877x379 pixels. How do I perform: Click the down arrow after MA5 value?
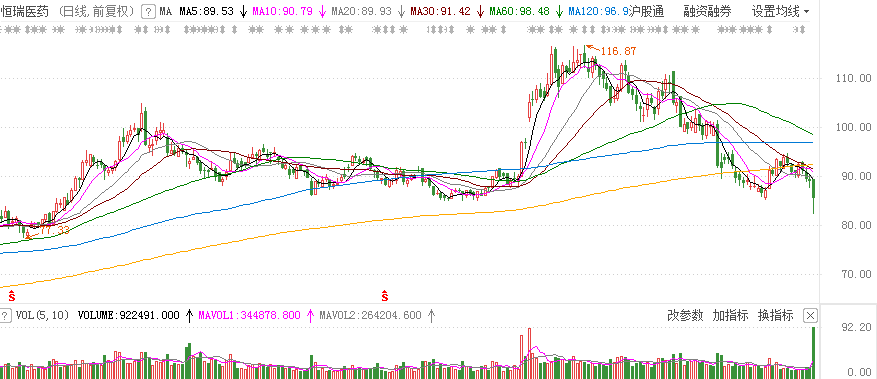point(243,12)
